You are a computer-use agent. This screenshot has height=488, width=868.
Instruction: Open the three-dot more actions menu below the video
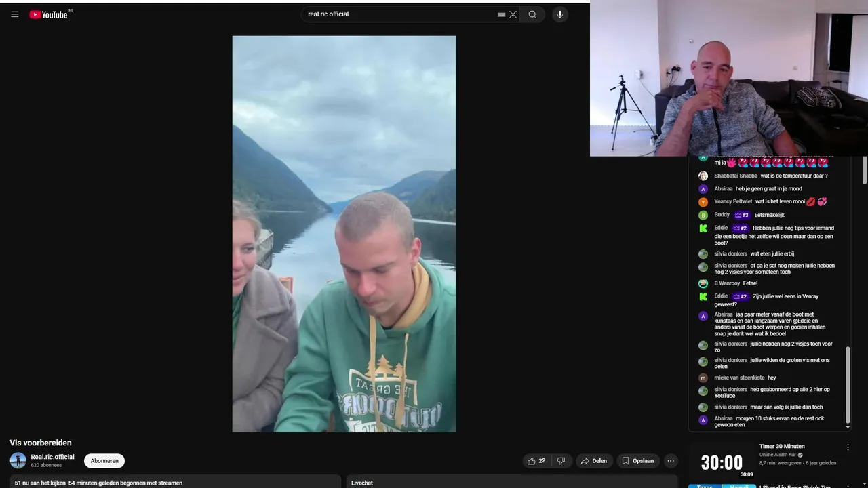click(x=671, y=461)
